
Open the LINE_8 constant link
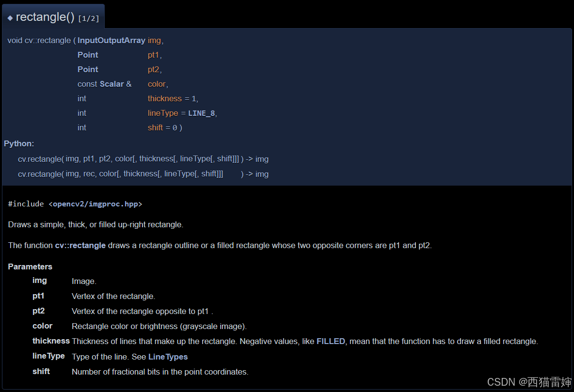click(201, 113)
